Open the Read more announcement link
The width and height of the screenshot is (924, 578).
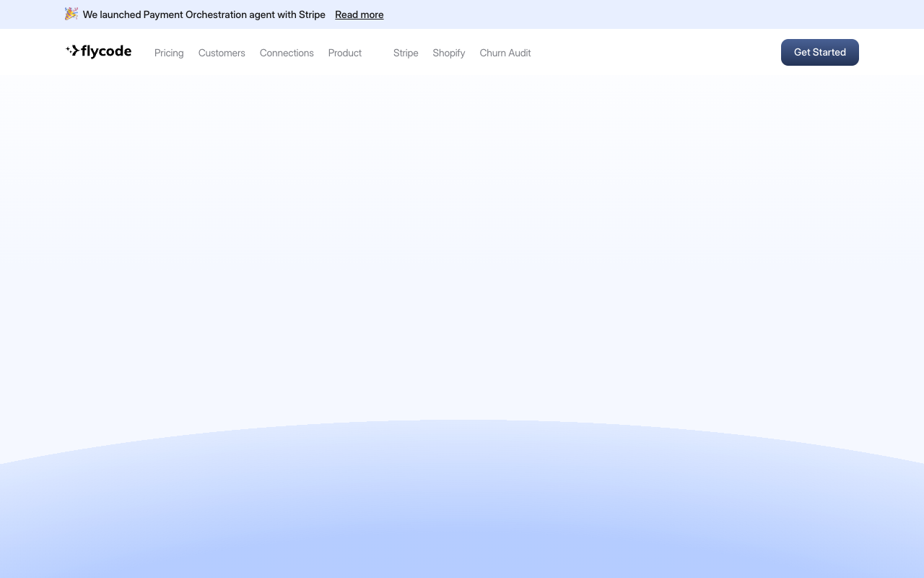[359, 14]
